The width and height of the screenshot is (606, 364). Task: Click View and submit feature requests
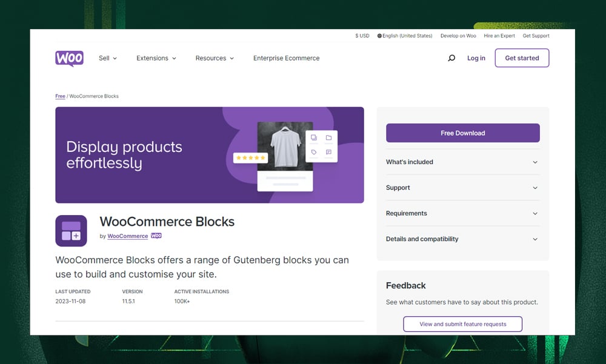coord(462,324)
